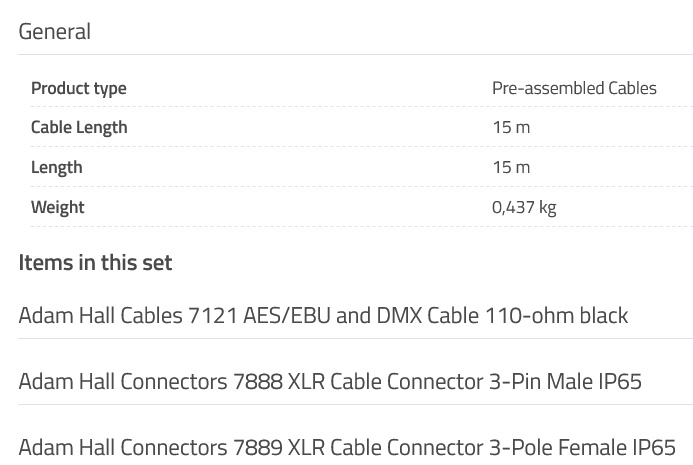
Task: Click the 7888 model number text
Action: click(257, 381)
